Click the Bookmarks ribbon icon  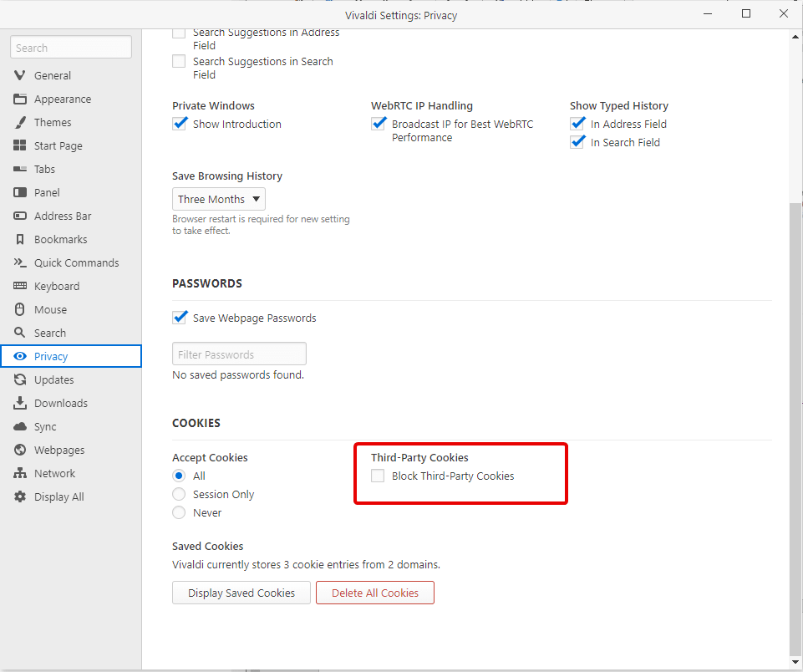[x=20, y=239]
